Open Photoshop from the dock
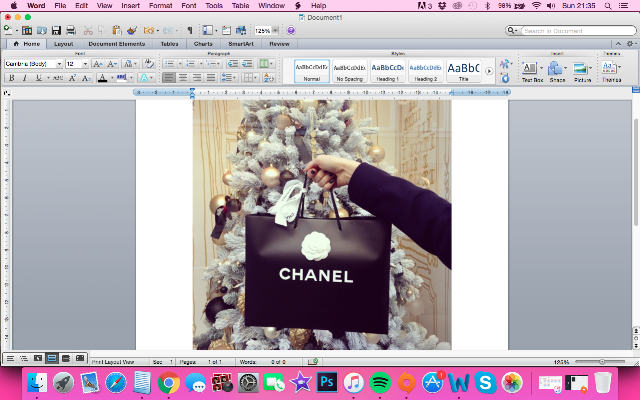The width and height of the screenshot is (640, 400). point(327,382)
